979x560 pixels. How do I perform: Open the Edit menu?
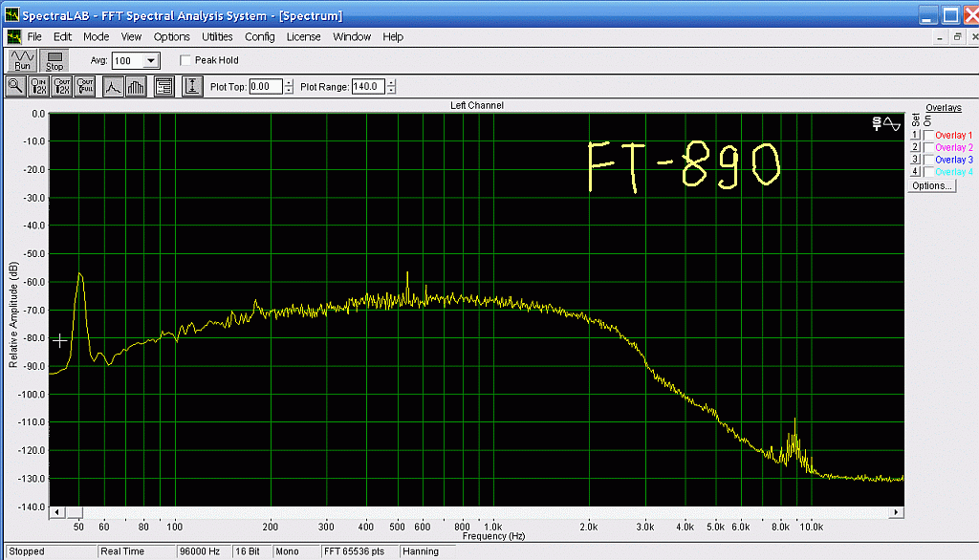point(62,37)
